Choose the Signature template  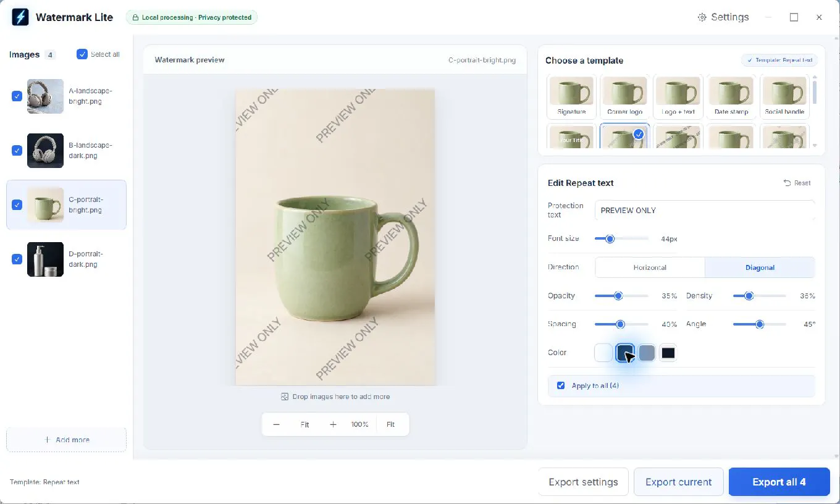coord(571,97)
